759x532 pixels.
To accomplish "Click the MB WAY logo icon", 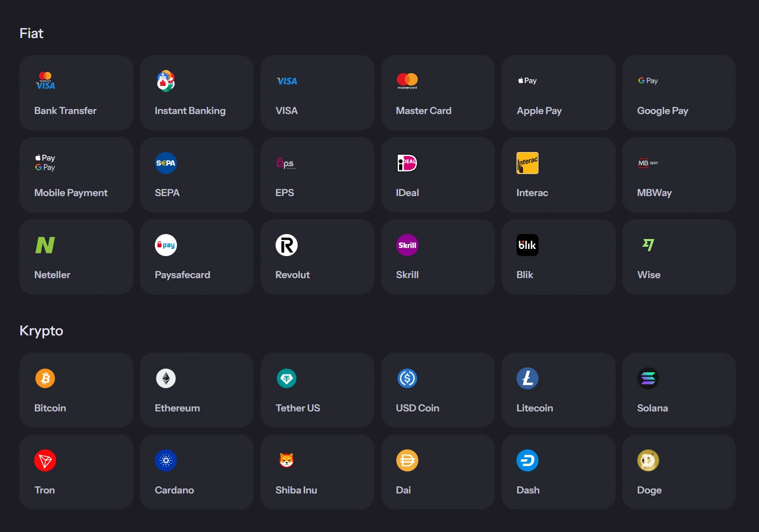I will [648, 163].
